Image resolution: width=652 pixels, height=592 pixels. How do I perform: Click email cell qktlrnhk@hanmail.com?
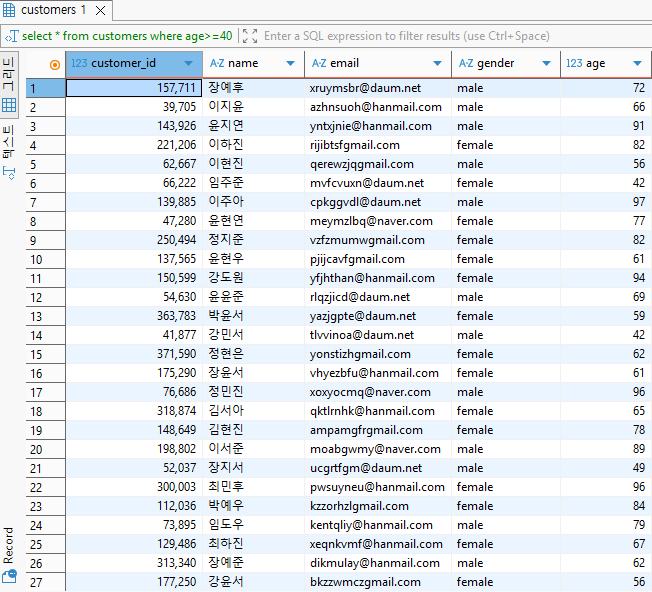[x=378, y=411]
